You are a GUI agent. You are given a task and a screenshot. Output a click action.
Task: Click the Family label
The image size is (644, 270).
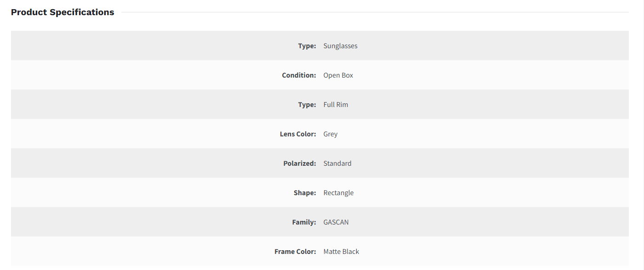[x=304, y=222]
